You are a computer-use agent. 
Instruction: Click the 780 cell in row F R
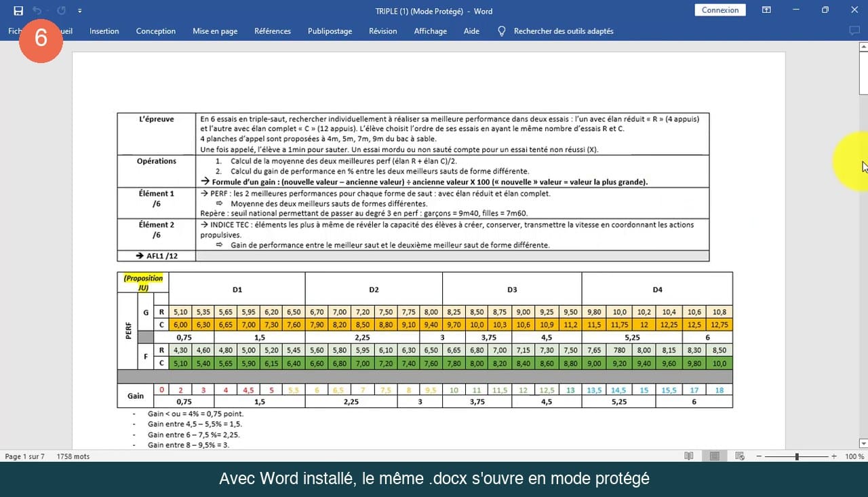tap(619, 350)
